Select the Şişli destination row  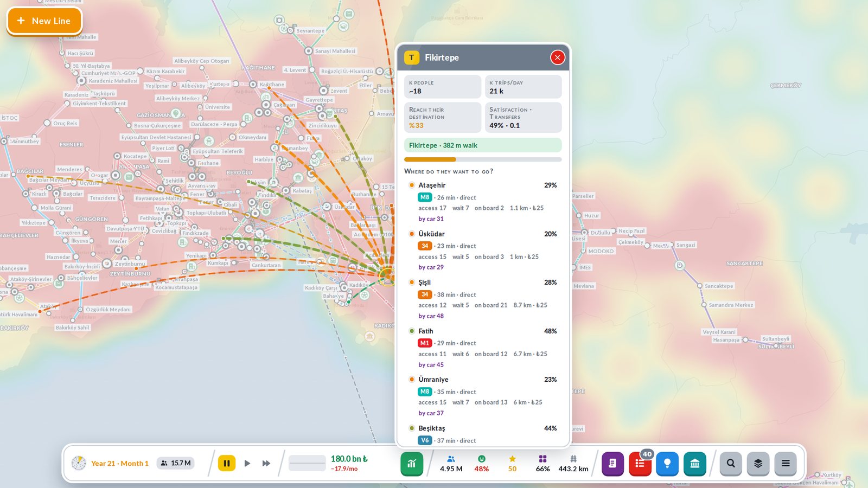tap(483, 299)
